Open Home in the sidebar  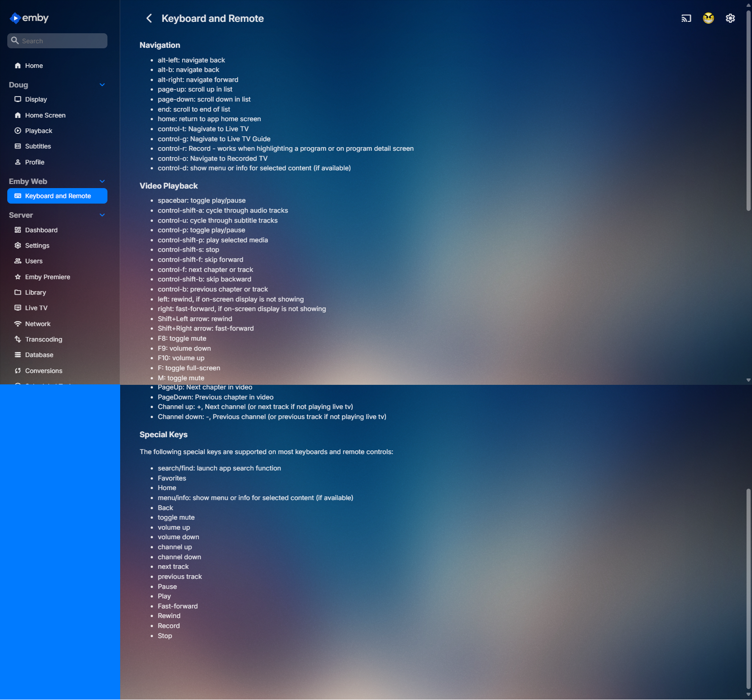pyautogui.click(x=57, y=66)
